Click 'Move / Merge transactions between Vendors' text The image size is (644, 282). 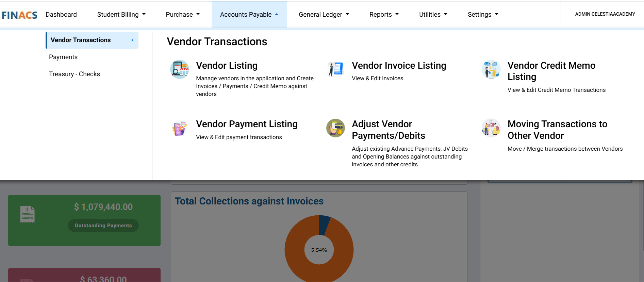565,149
